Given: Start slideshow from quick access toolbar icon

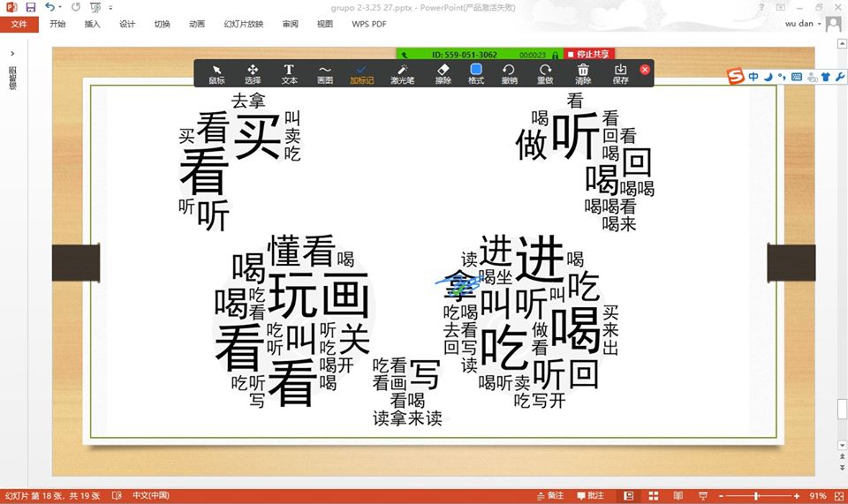Looking at the screenshot, I should (x=95, y=7).
